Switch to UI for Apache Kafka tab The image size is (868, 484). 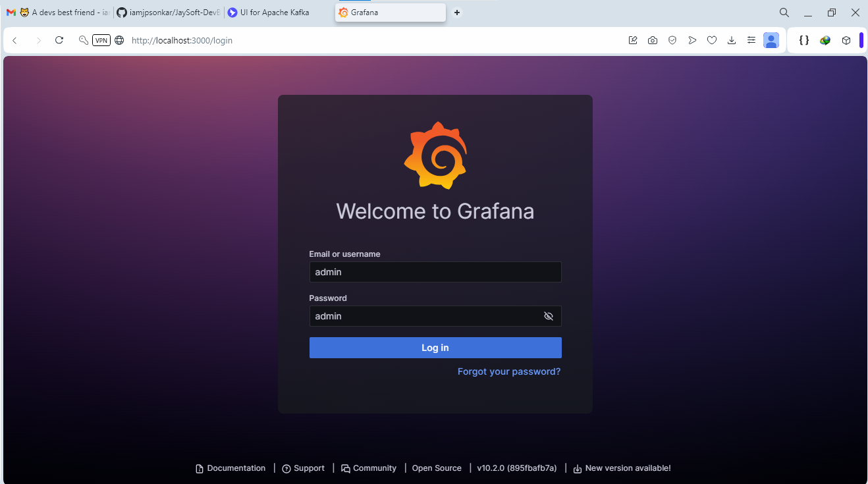(x=279, y=13)
